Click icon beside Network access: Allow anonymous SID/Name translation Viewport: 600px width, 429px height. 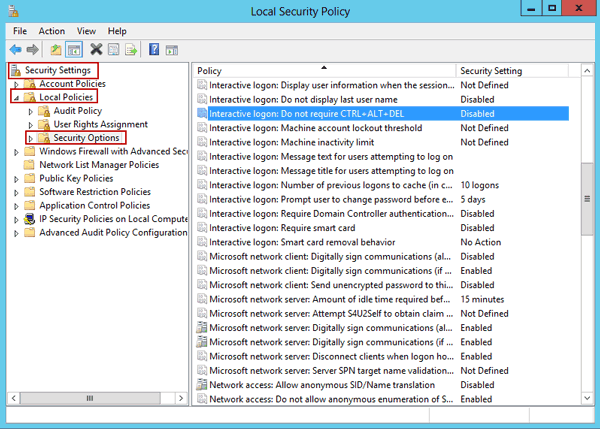(201, 385)
